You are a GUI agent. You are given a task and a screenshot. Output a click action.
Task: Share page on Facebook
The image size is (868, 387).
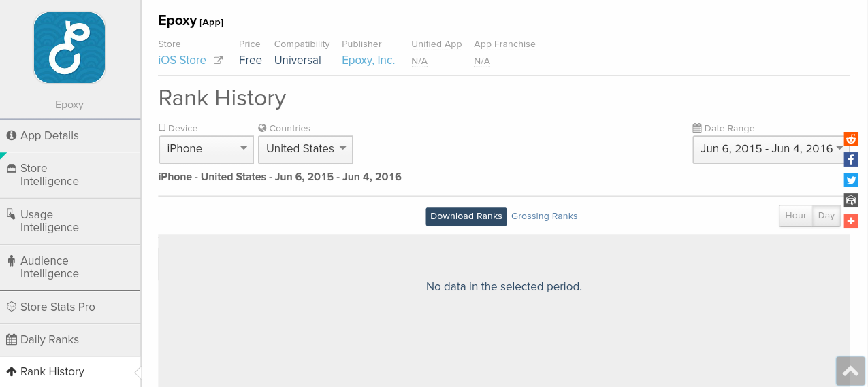point(851,160)
